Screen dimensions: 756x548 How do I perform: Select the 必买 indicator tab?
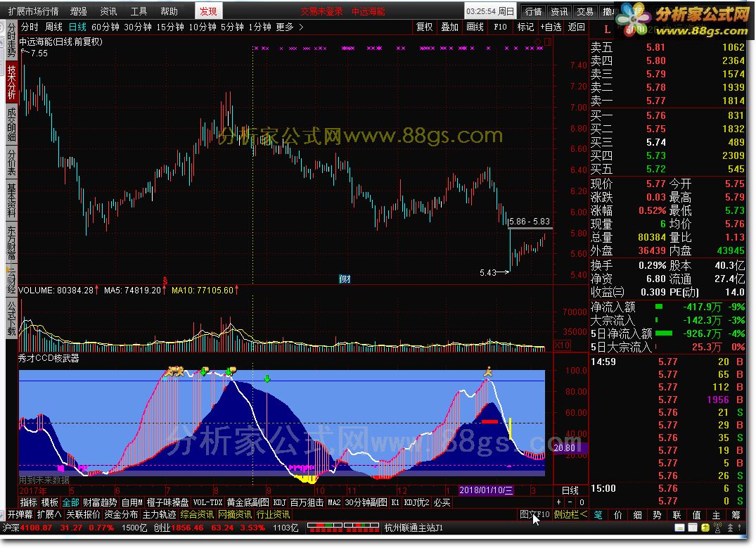click(442, 502)
